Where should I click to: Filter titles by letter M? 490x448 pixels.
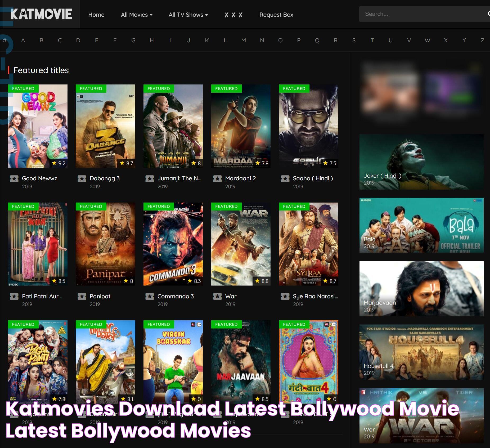click(x=244, y=41)
